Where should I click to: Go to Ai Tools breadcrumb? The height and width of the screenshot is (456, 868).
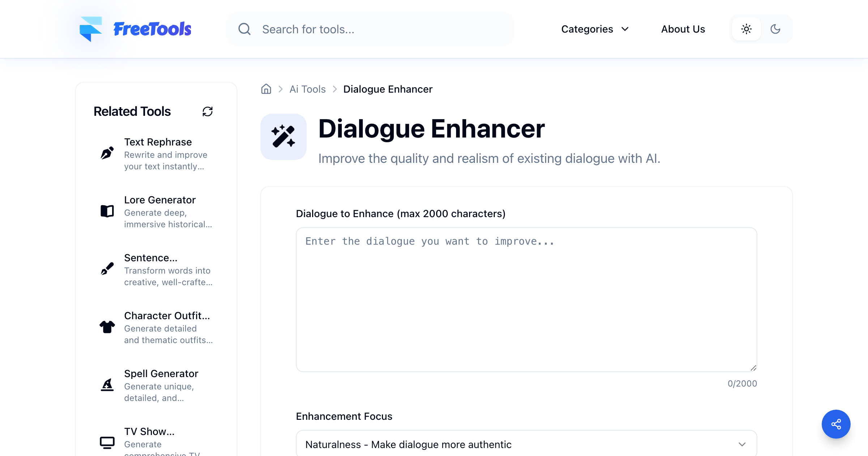(x=307, y=89)
